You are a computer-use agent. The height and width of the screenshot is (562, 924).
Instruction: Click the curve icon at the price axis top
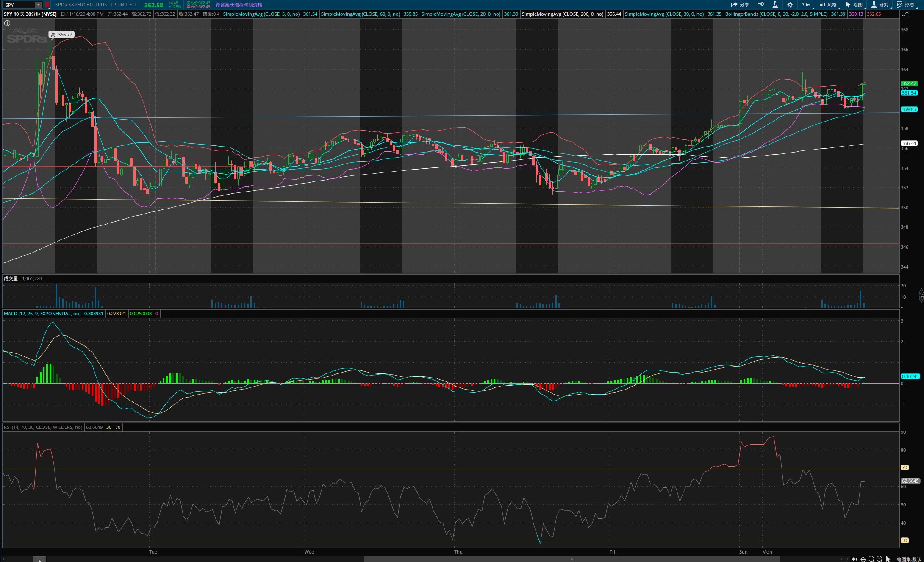tap(905, 14)
